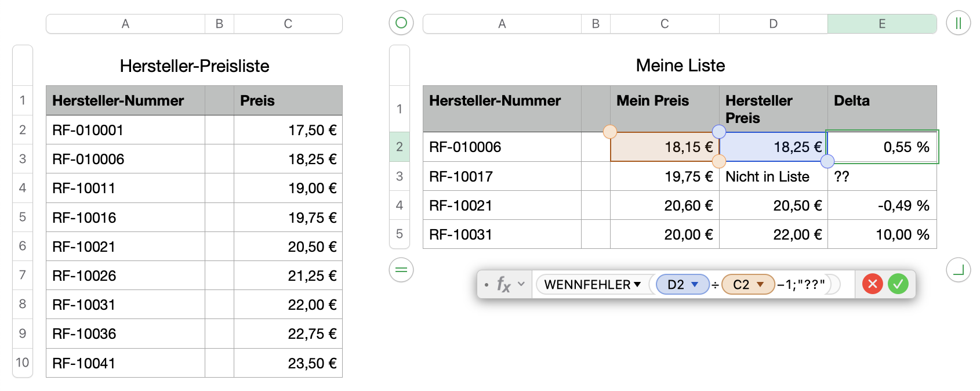Open the WENNFEHLER function dropdown arrow
Image resolution: width=980 pixels, height=391 pixels.
pos(637,284)
